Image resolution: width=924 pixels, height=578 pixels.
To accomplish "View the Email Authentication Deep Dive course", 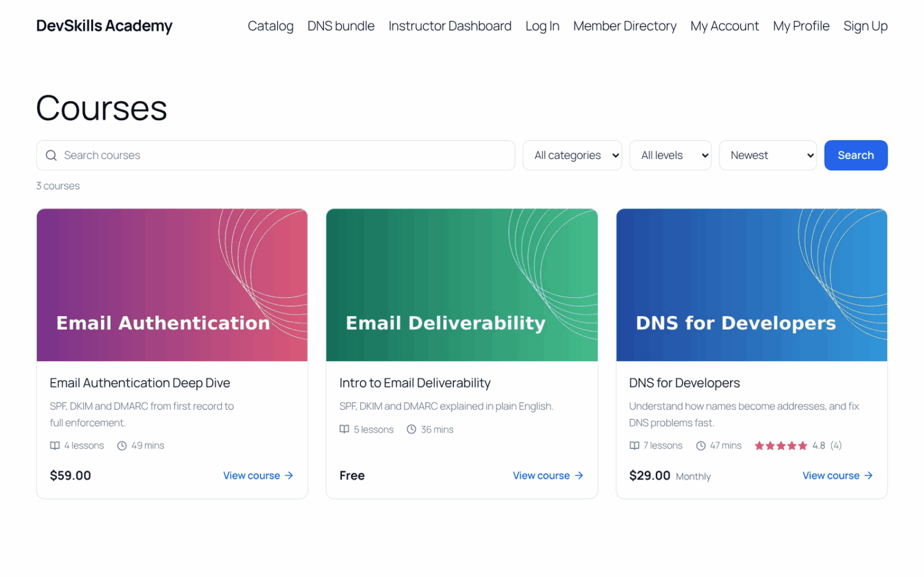I will [x=258, y=476].
